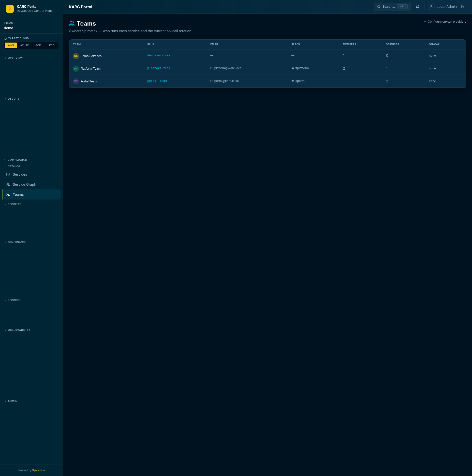Click the Teams people icon in sidebar

(8, 195)
